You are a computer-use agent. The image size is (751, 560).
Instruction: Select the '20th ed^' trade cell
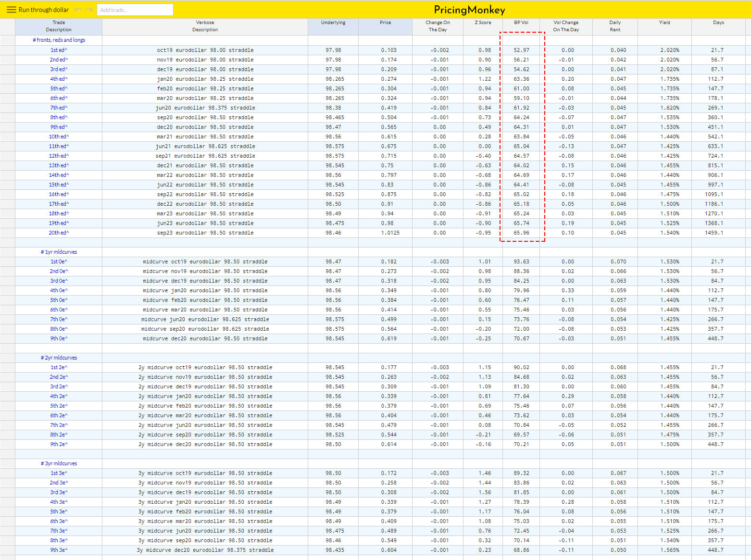click(59, 233)
